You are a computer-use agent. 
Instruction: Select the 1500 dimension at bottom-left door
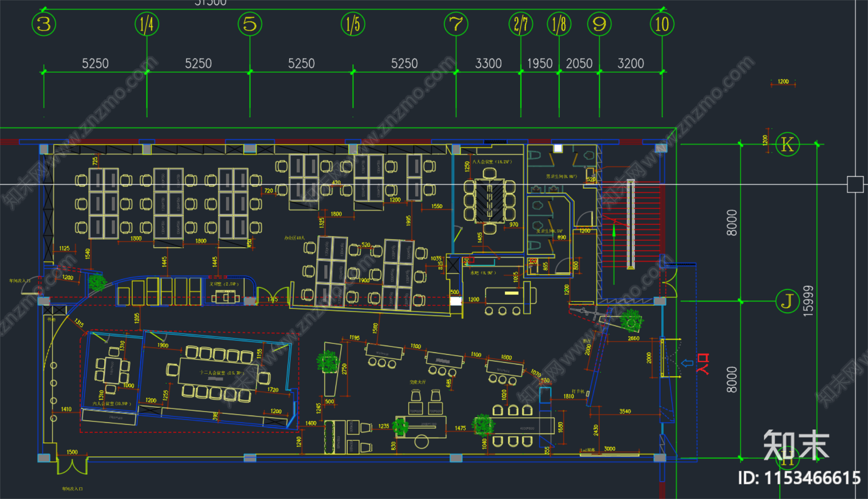(x=72, y=452)
